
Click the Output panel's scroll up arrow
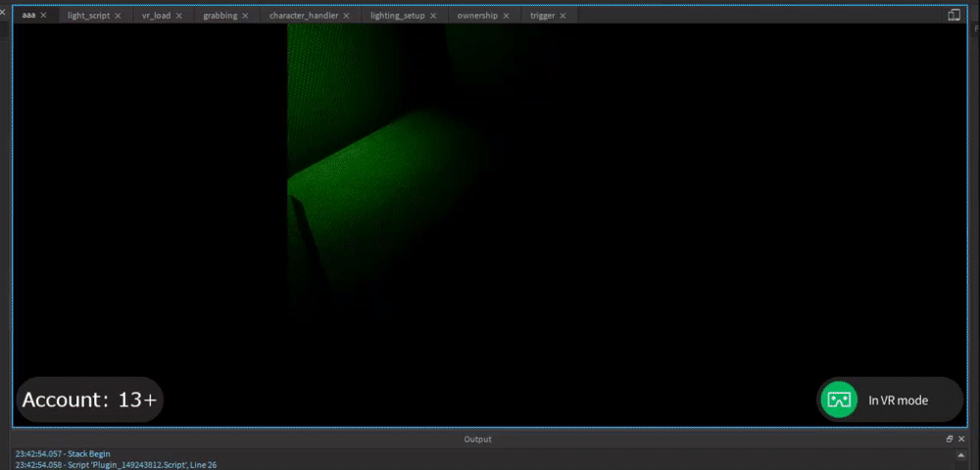pos(961,455)
